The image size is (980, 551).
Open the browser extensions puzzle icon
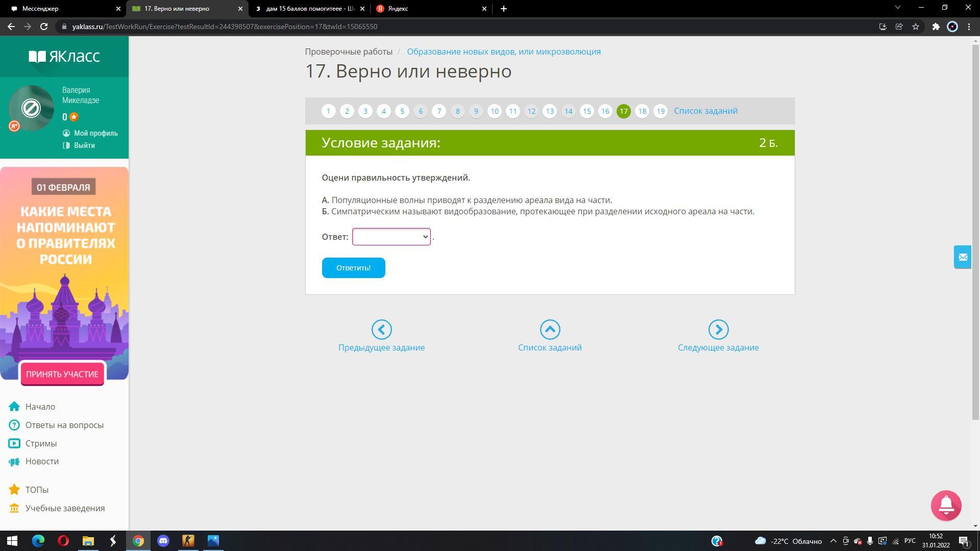tap(936, 27)
